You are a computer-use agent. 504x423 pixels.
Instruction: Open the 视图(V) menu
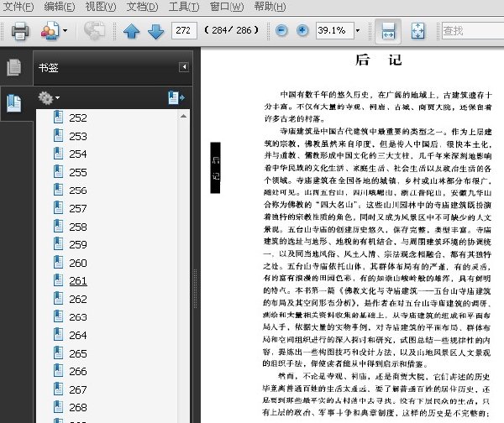click(101, 7)
